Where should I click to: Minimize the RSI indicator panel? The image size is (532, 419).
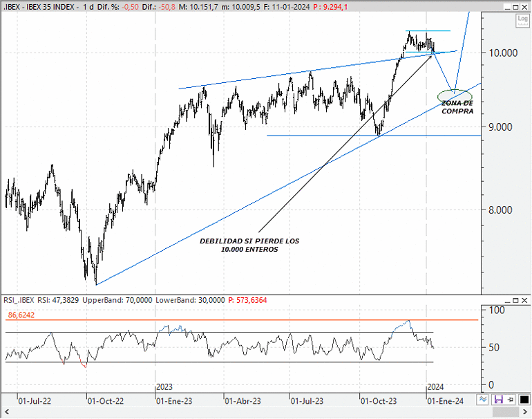click(508, 300)
